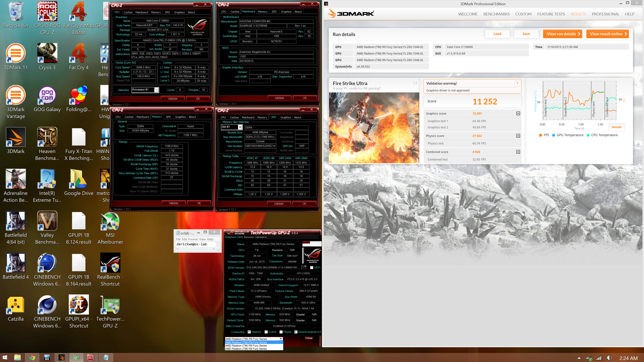Open the Crysis 3 desktop icon
644x362 pixels.
pyautogui.click(x=47, y=57)
